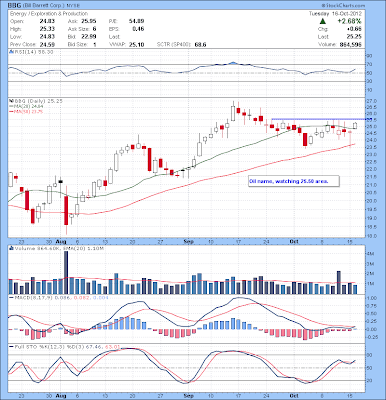This screenshot has width=386, height=400.
Task: Click the Sep label on the price chart axis
Action: 189,241
